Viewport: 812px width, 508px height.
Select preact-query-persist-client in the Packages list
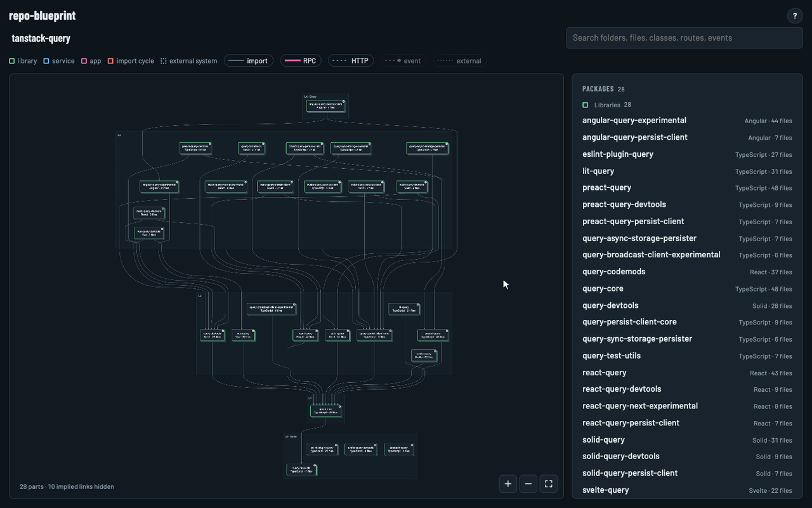coord(687,221)
